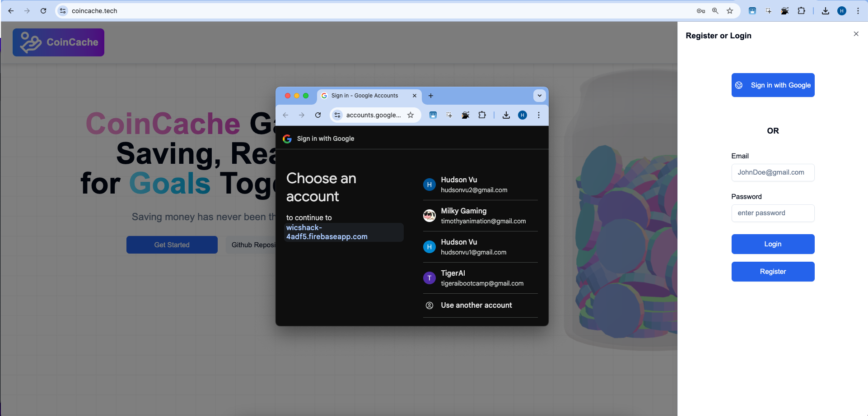Open the H profile avatar in the sign-in popup toolbar
The width and height of the screenshot is (868, 416).
point(523,115)
